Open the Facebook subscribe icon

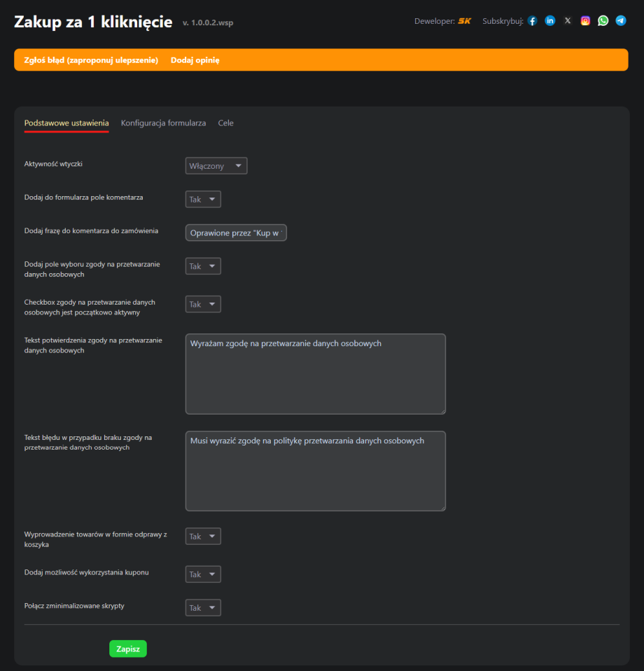pos(532,21)
